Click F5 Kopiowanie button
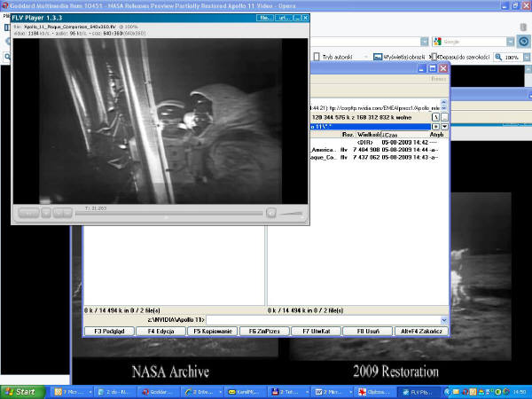Image resolution: width=532 pixels, height=399 pixels. coord(213,331)
